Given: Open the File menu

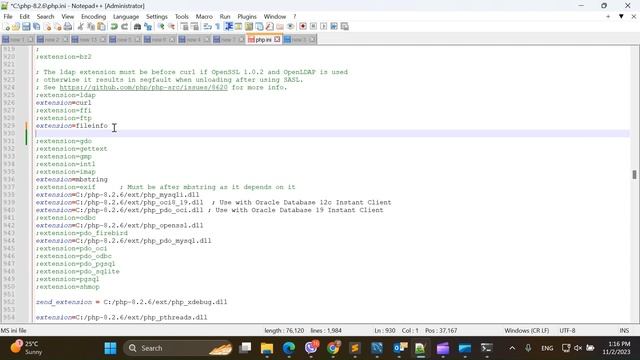Looking at the screenshot, I should [x=8, y=16].
